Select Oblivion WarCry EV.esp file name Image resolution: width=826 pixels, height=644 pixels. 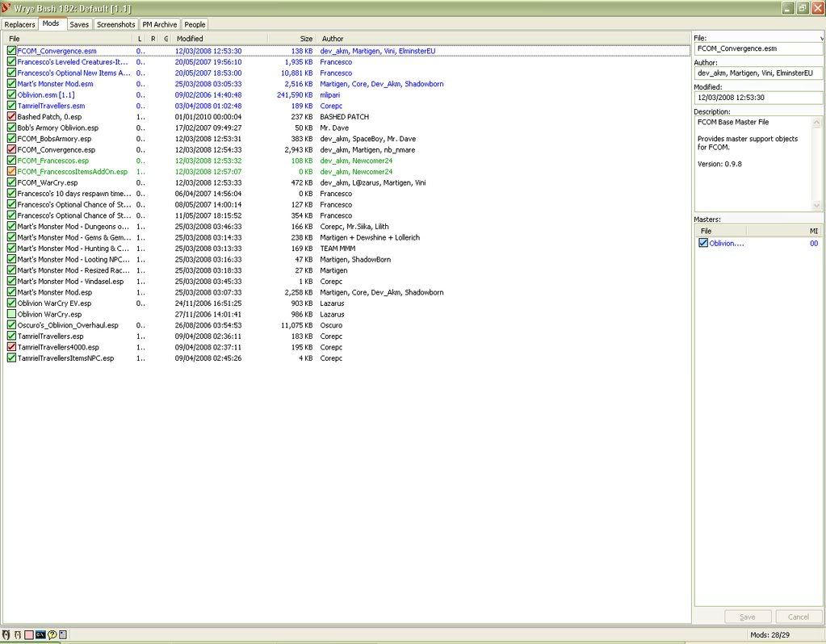point(54,303)
